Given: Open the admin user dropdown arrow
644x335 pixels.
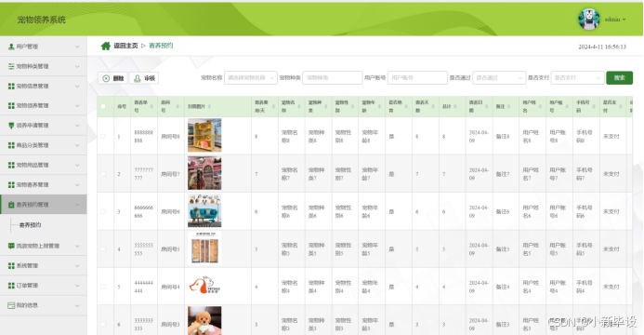Looking at the screenshot, I should (x=624, y=20).
